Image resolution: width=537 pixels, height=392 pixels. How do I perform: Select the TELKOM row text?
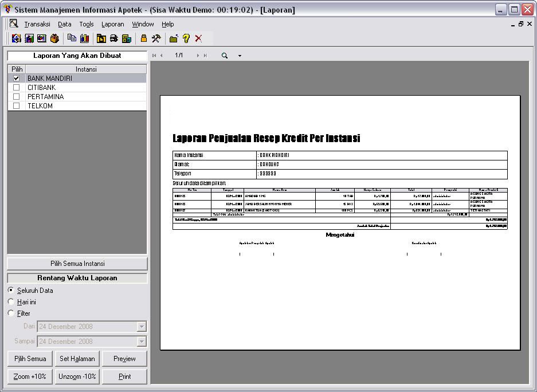tap(40, 106)
